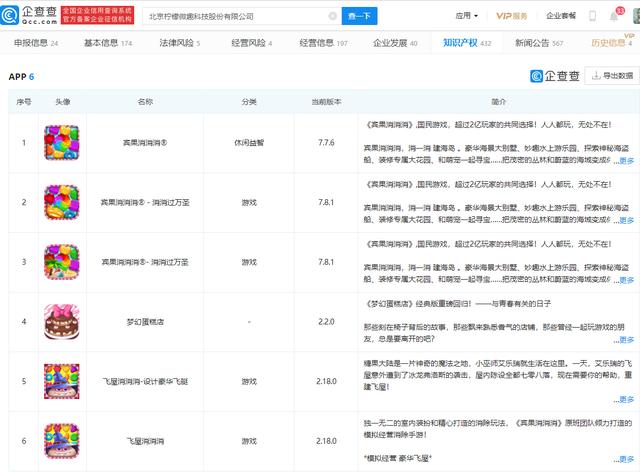Viewport: 640px width, 472px height.
Task: Click version 2.2.0 cell
Action: tap(326, 322)
